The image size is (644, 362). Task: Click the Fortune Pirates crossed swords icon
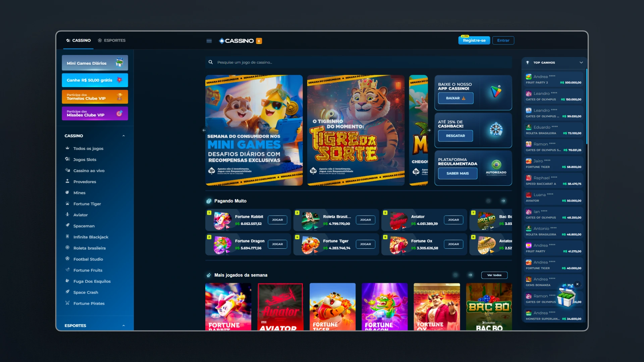pyautogui.click(x=67, y=303)
